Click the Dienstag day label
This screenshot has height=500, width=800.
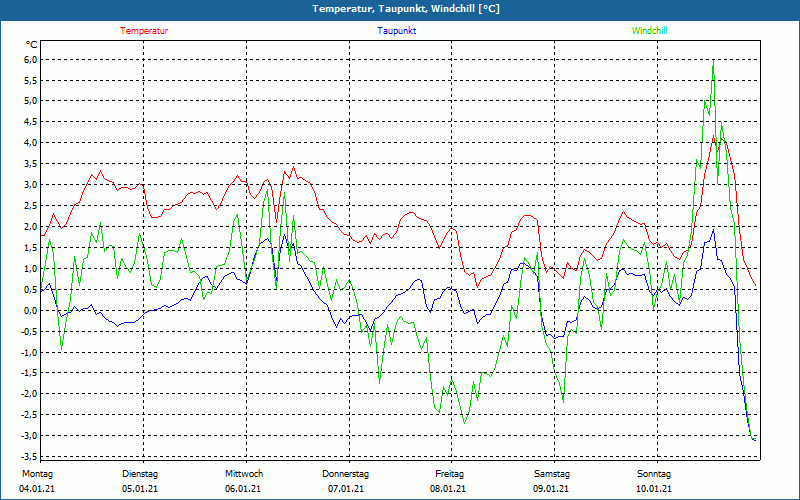(x=140, y=474)
